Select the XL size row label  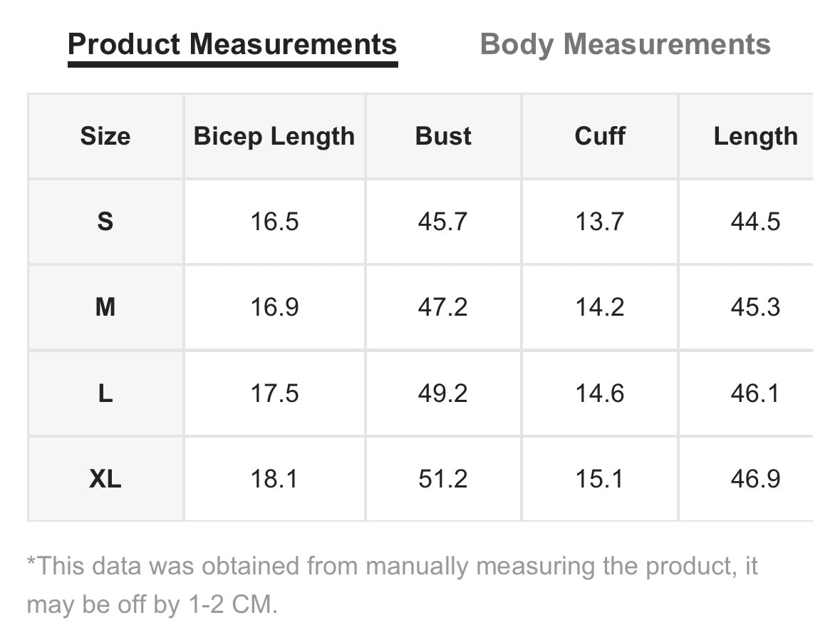point(105,479)
